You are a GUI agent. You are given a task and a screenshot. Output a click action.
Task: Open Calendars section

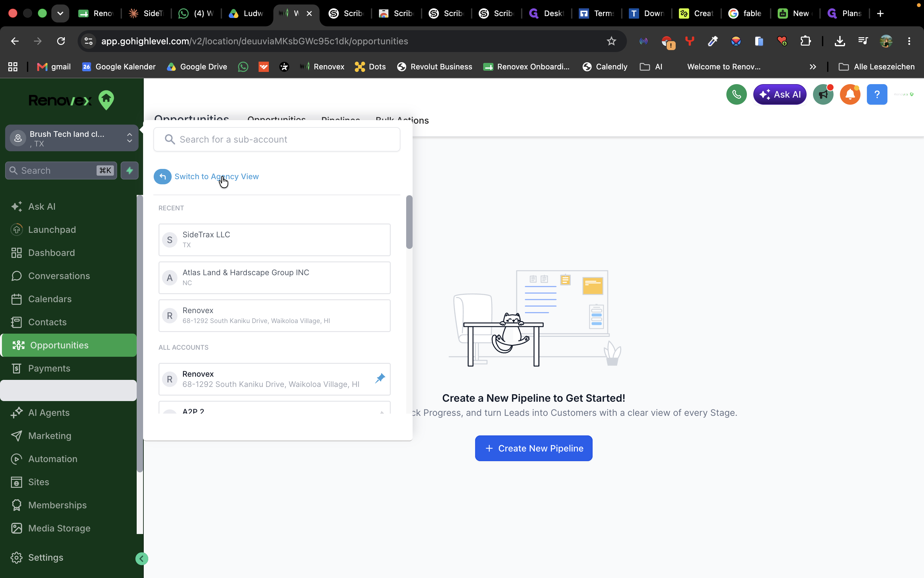click(x=69, y=299)
